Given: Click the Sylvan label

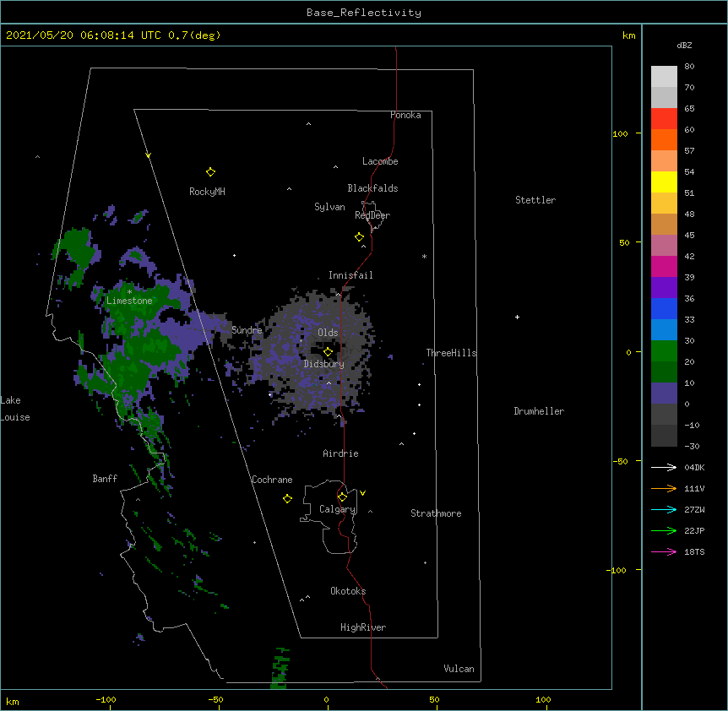Looking at the screenshot, I should [329, 207].
